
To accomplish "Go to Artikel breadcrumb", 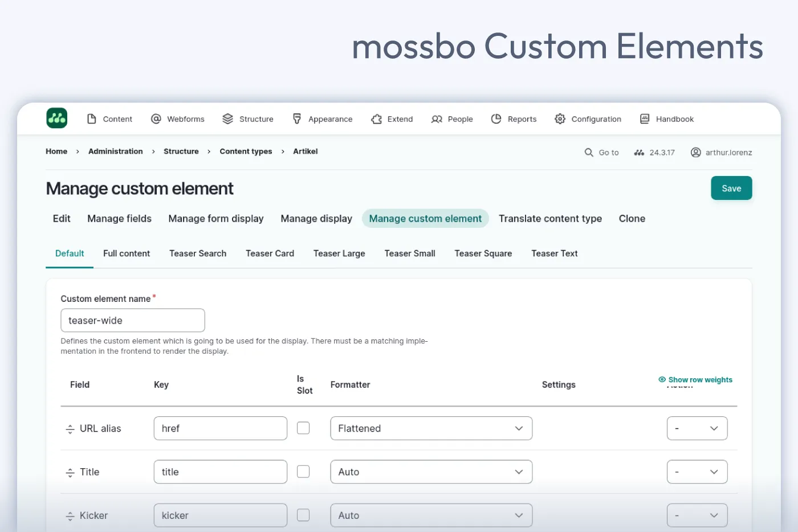I will click(x=306, y=152).
